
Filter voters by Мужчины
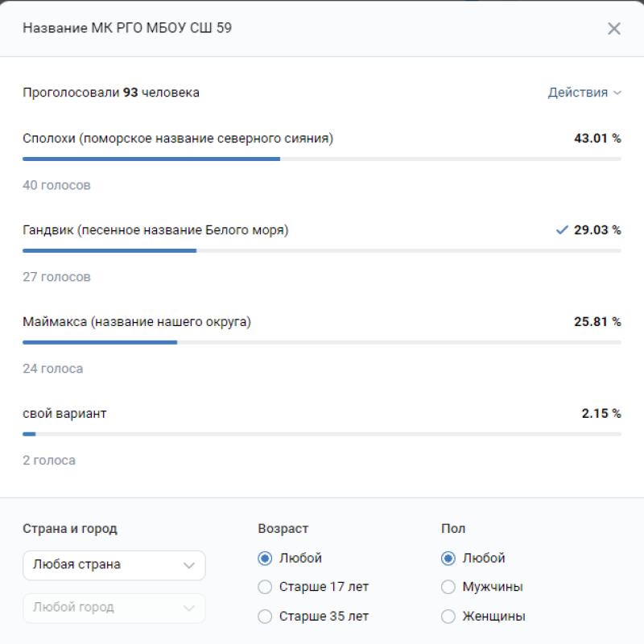tap(448, 587)
